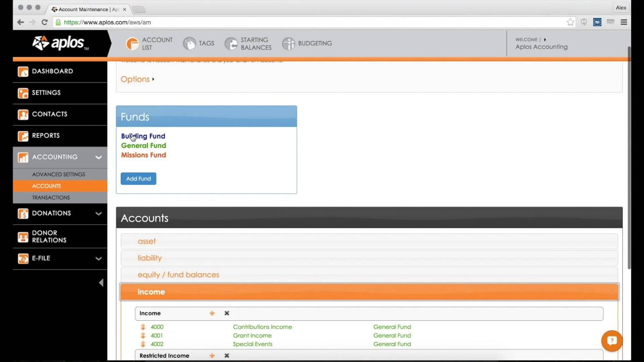Click the Budgeting icon
Image resolution: width=644 pixels, height=362 pixels.
tap(288, 44)
